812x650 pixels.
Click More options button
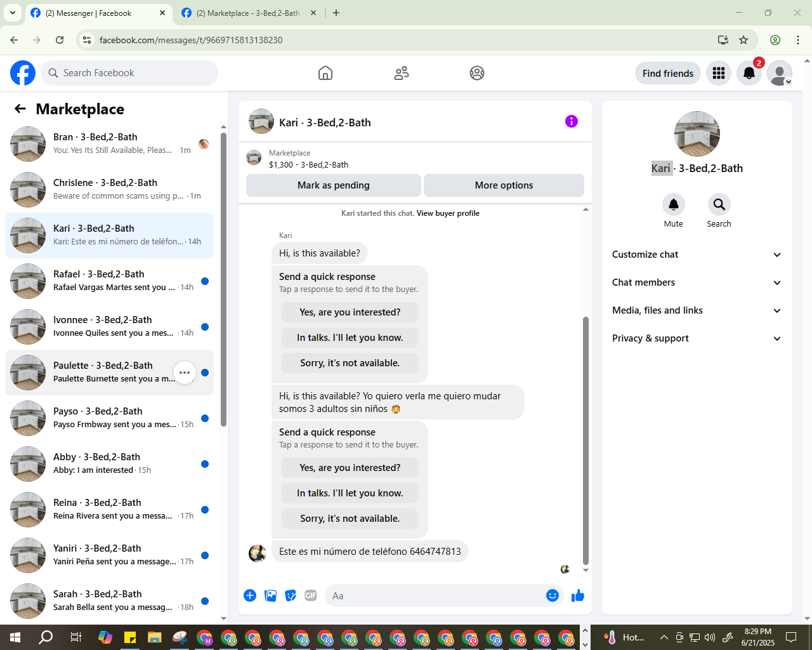tap(504, 185)
